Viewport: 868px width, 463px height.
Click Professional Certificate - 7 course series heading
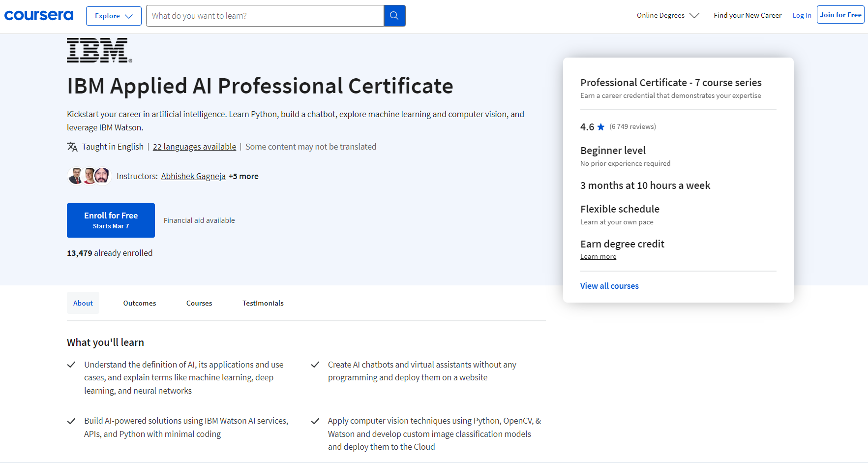(x=671, y=83)
